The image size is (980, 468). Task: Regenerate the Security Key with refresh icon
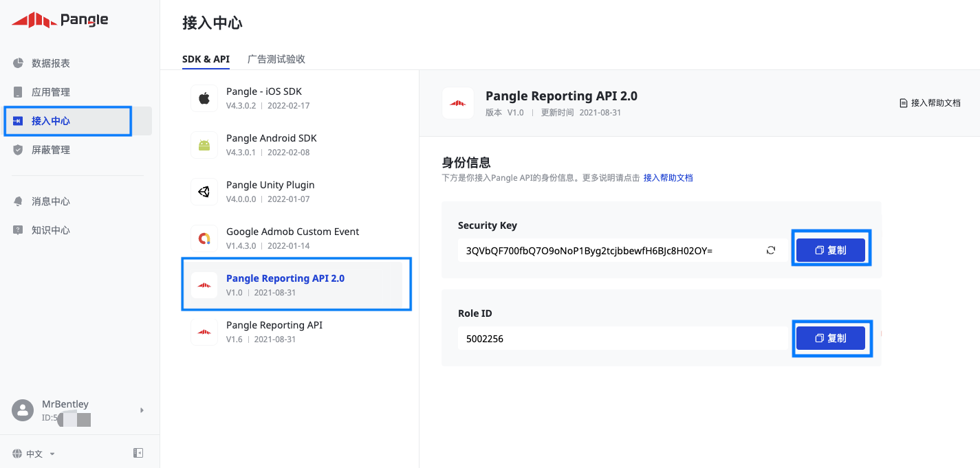click(x=771, y=251)
